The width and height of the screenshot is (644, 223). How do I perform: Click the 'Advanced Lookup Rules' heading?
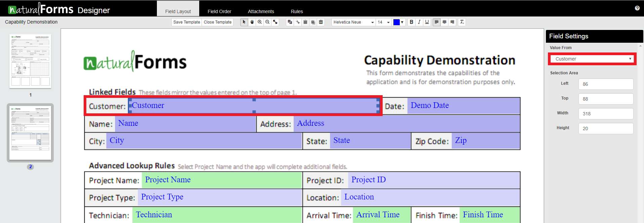click(x=132, y=166)
